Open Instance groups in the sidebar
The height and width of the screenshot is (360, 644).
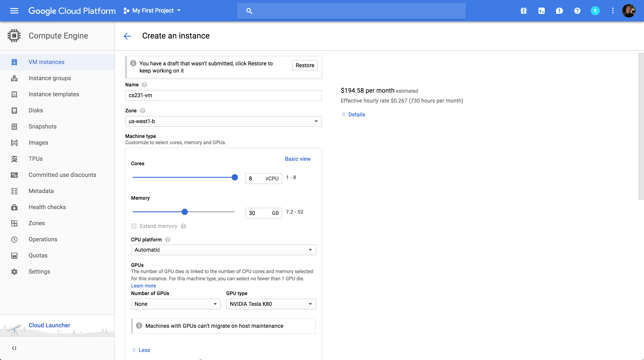tap(50, 78)
